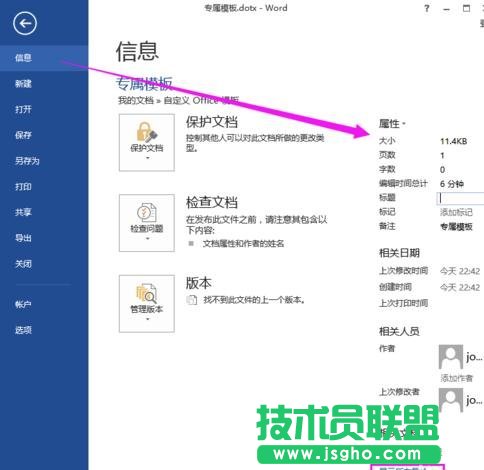Click the 找不到此文件的上一个版本 text
484x470 pixels.
(x=254, y=300)
